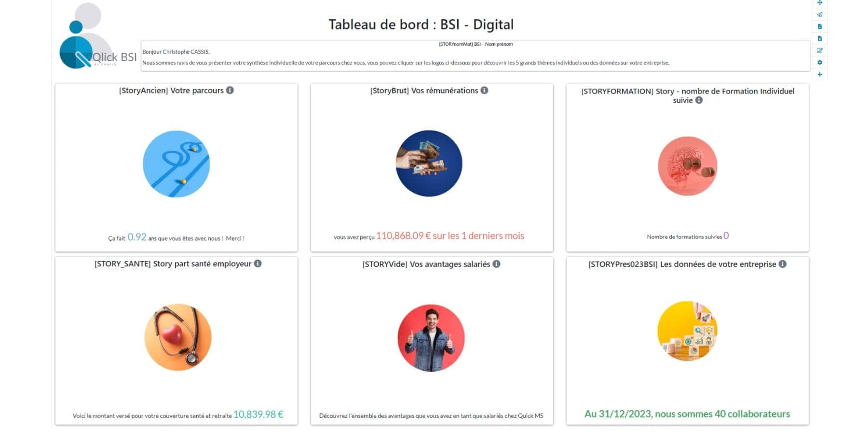The image size is (868, 436).
Task: Click the paper plane send icon
Action: (819, 14)
